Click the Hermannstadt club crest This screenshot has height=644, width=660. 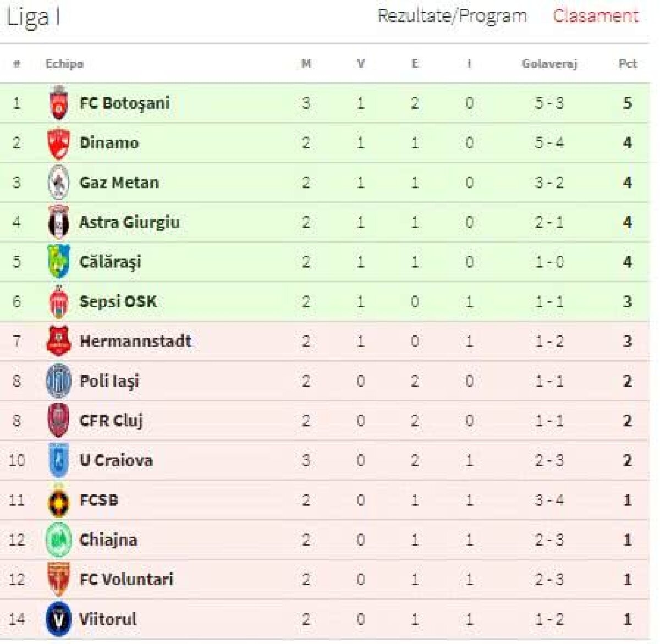58,341
